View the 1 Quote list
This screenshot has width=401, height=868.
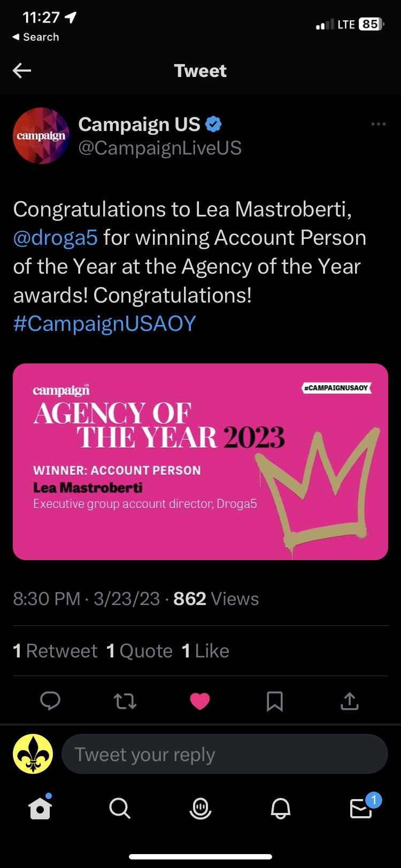[x=140, y=651]
